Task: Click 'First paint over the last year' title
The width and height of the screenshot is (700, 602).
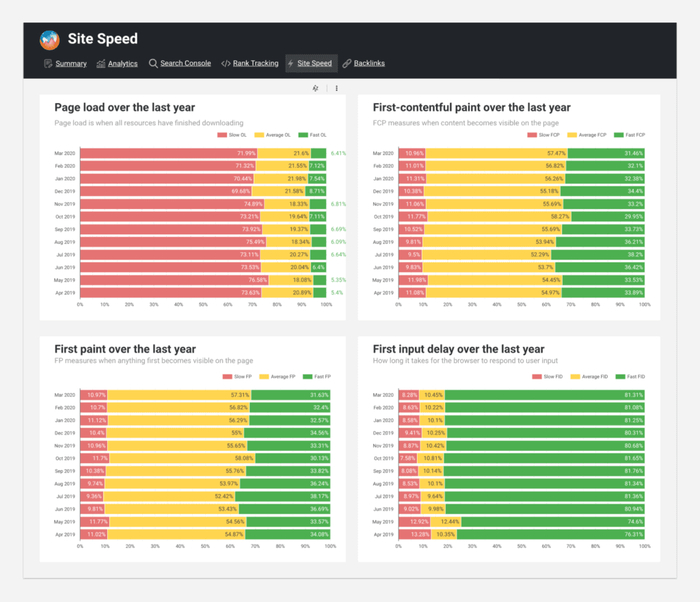Action: [125, 349]
